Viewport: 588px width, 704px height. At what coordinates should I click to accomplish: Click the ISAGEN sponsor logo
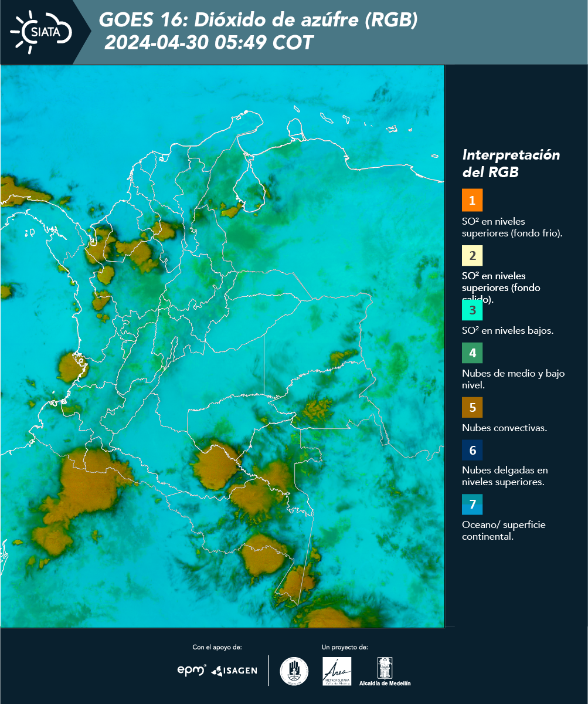point(234,670)
